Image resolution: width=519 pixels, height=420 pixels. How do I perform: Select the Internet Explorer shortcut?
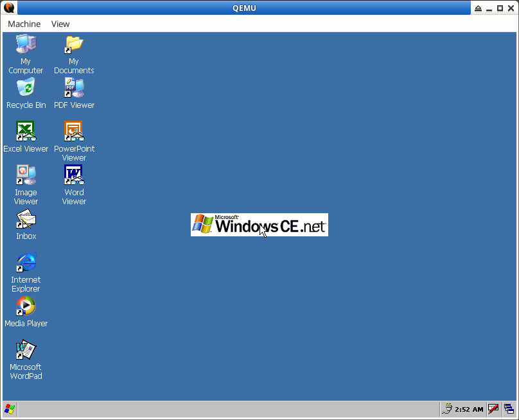point(26,272)
